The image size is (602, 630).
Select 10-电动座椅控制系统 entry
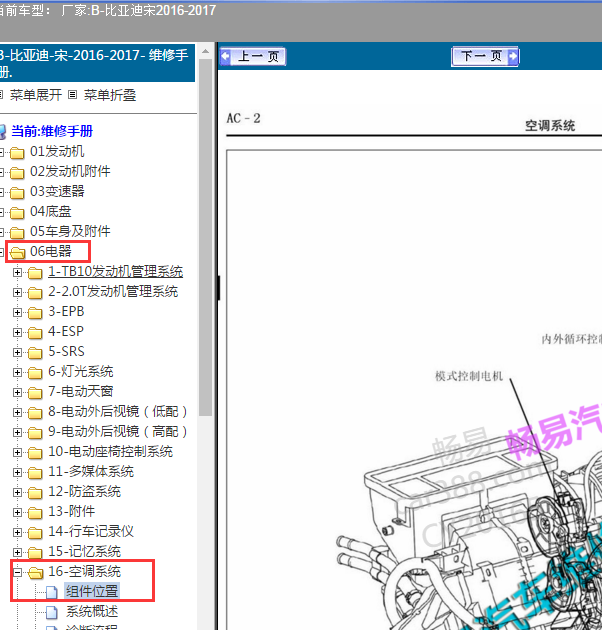click(111, 452)
